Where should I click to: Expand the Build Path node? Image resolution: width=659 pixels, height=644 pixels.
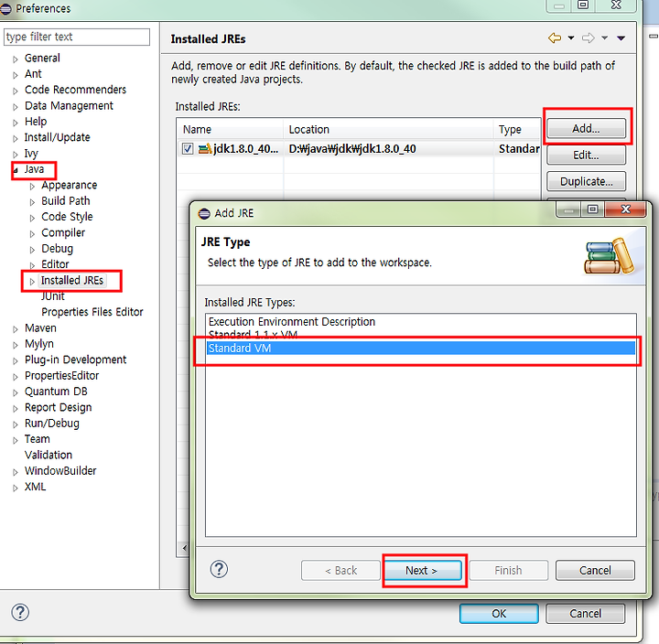coord(32,202)
